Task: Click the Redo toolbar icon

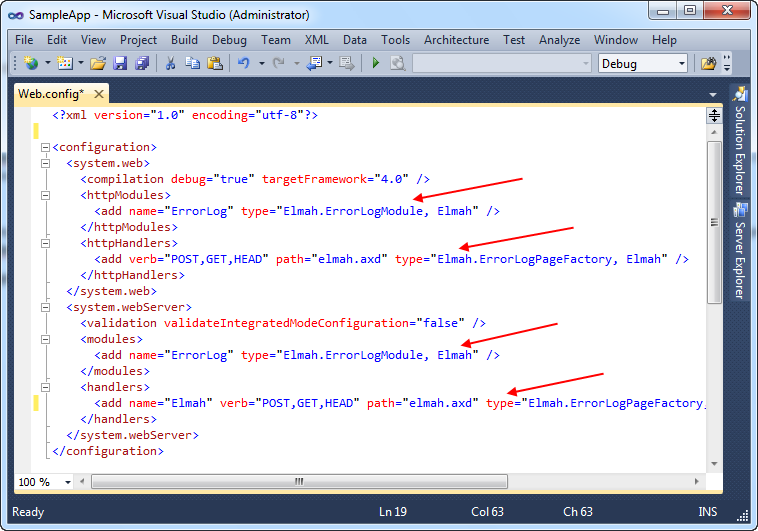Action: [278, 63]
